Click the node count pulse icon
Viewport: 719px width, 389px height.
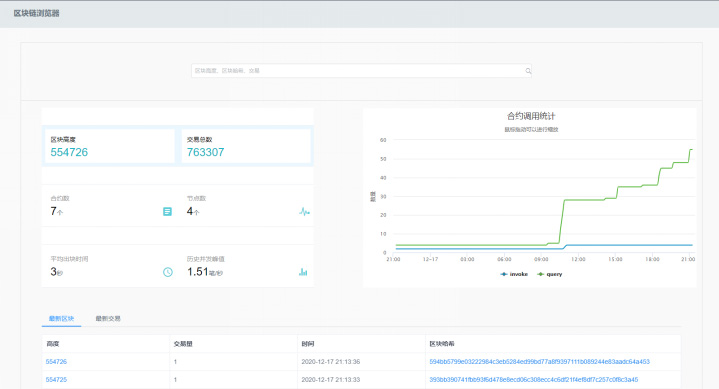(304, 211)
